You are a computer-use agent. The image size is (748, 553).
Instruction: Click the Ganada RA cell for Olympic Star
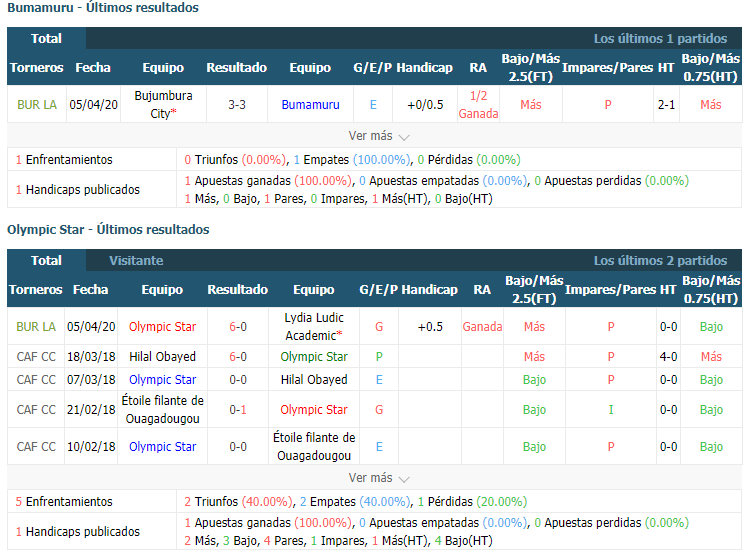pos(482,327)
